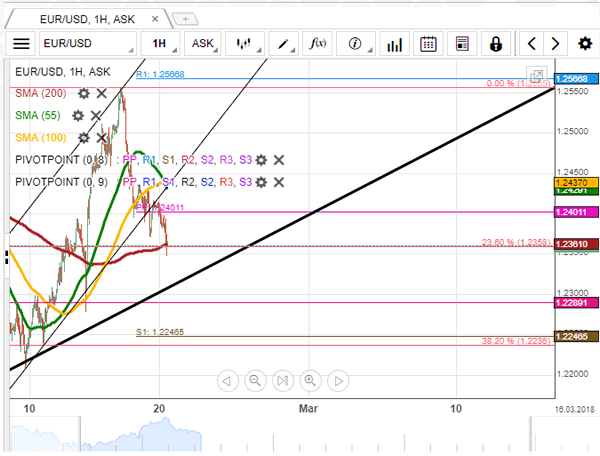Open the calendar grid icon

[x=428, y=44]
